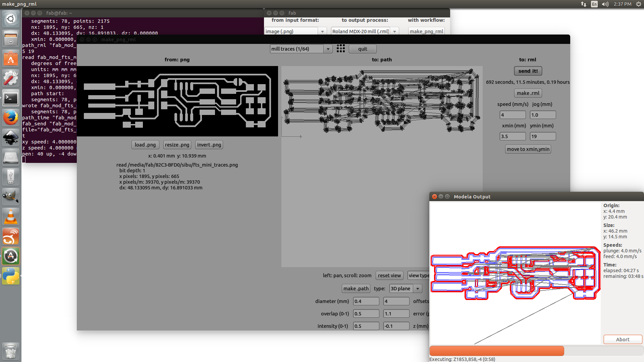The image size is (644, 362).
Task: Click the grid icon next to mill traces dropdown
Action: pyautogui.click(x=340, y=49)
